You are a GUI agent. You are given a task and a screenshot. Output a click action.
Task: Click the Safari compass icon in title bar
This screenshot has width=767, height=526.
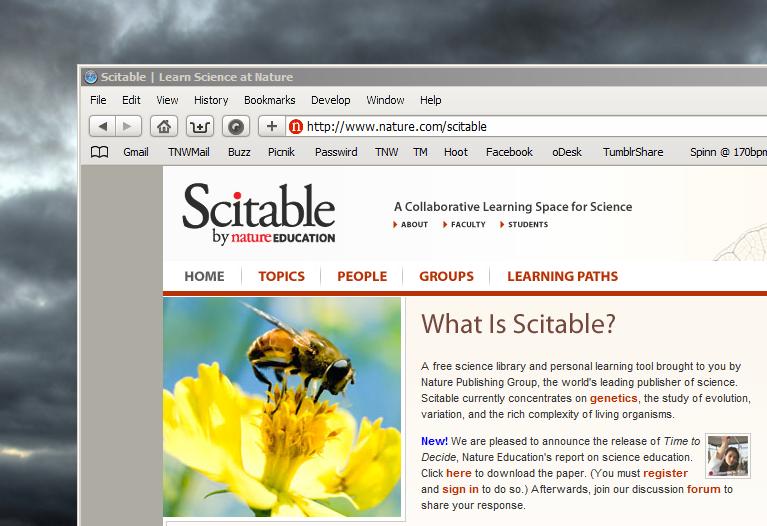tap(90, 77)
